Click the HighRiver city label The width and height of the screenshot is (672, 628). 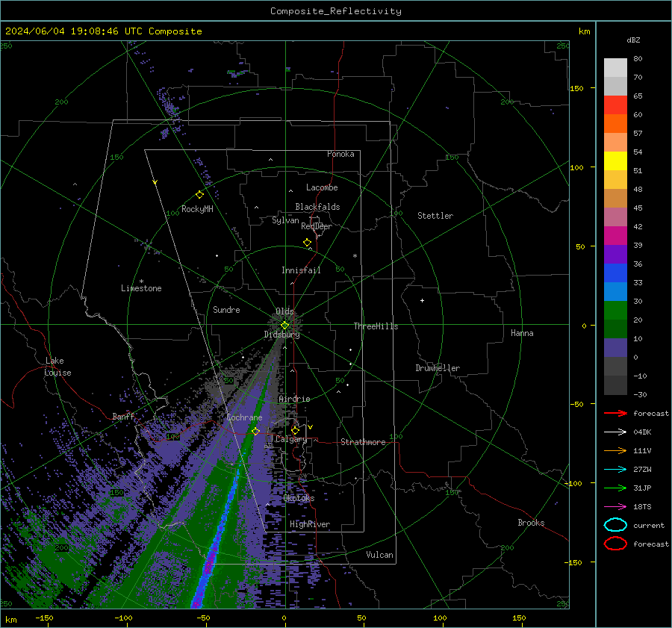click(310, 524)
